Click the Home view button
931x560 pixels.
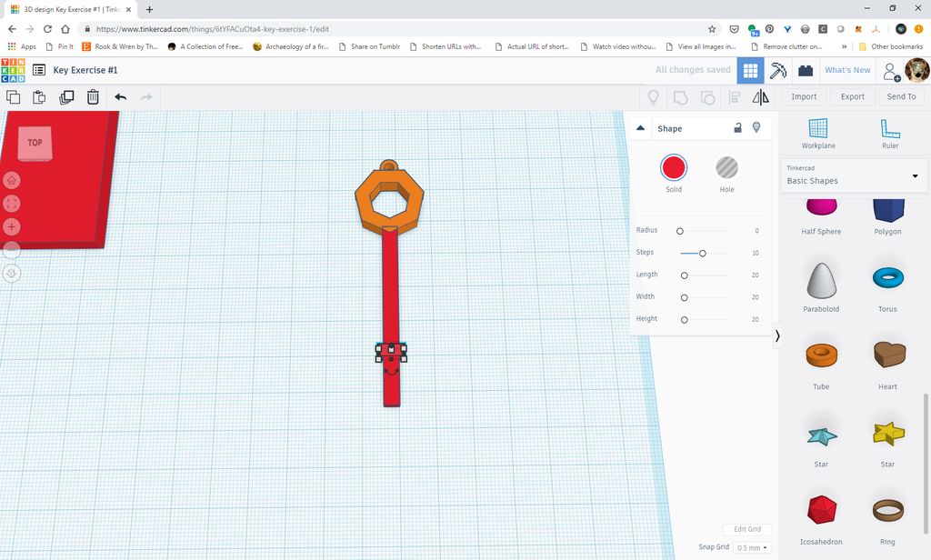(11, 180)
